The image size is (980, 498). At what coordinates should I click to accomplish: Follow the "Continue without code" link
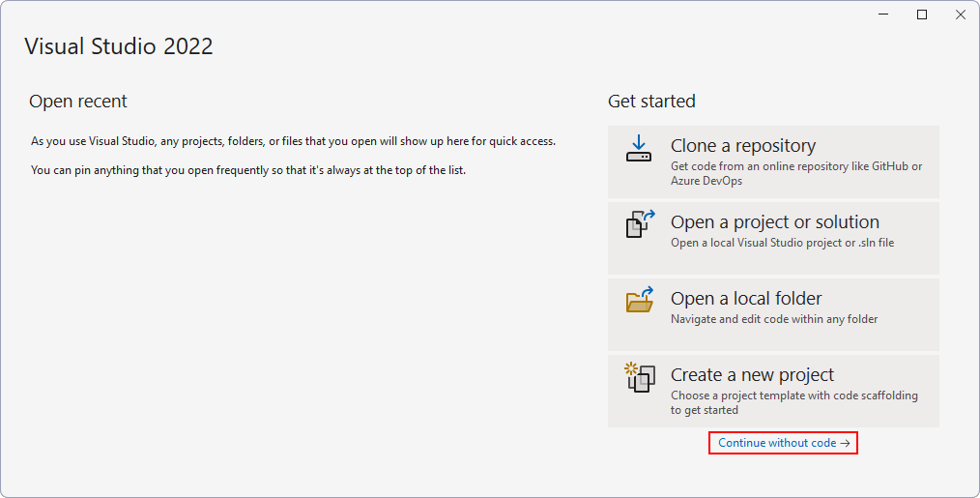pyautogui.click(x=776, y=443)
